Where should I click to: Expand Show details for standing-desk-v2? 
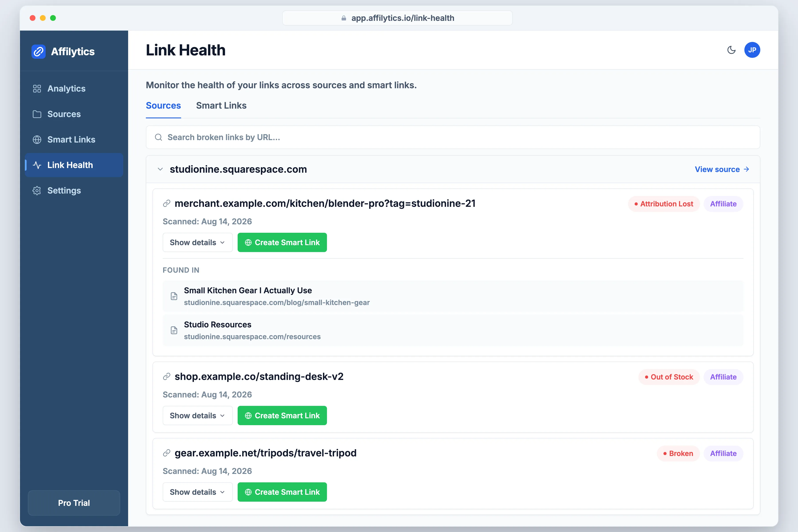click(198, 415)
